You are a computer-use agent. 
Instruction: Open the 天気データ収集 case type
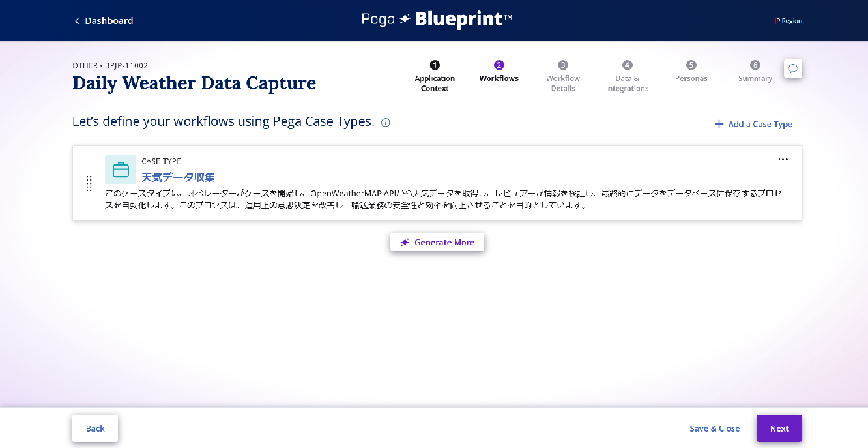178,177
